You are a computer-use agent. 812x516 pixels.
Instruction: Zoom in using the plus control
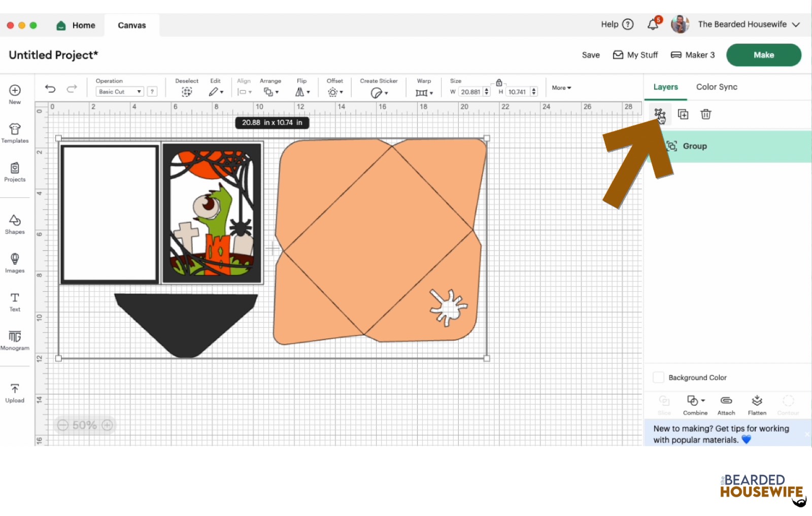coord(106,425)
